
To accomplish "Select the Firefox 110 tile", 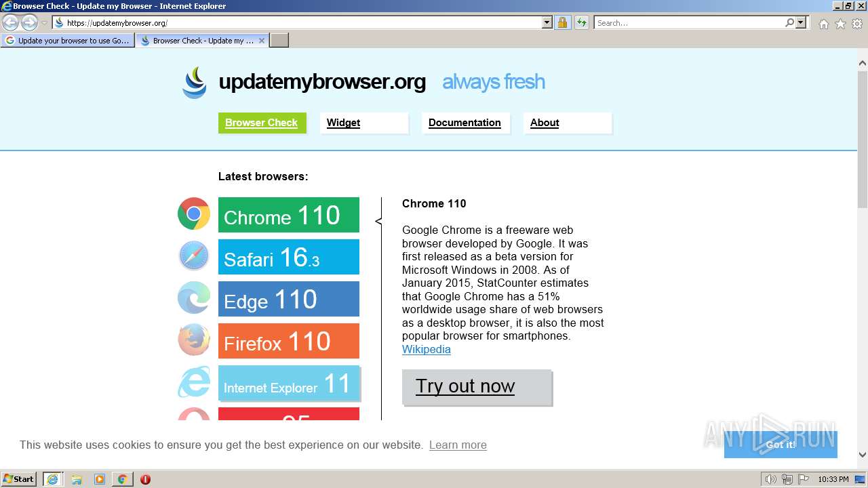I will pyautogui.click(x=289, y=341).
